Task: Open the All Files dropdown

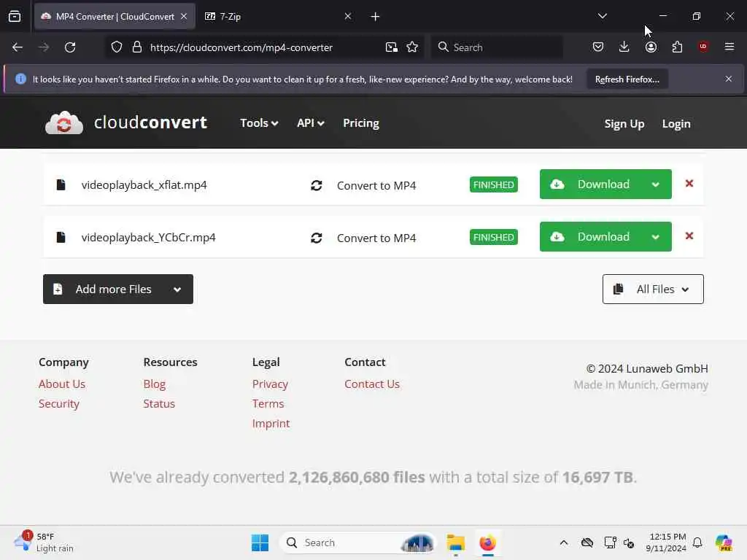Action: pyautogui.click(x=653, y=289)
